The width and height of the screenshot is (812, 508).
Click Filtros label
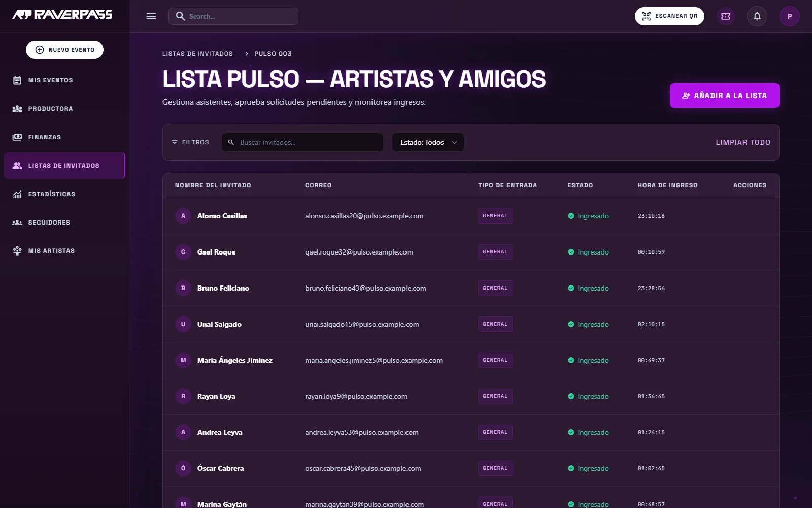point(195,142)
